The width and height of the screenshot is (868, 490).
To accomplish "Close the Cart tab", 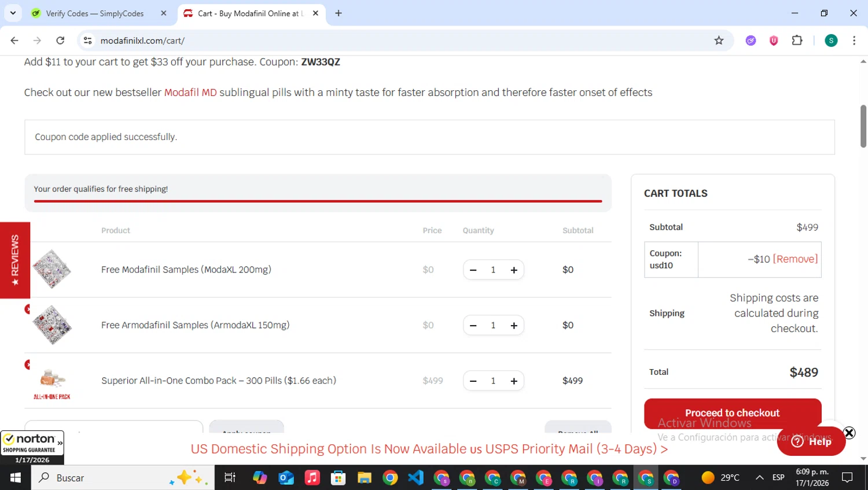I will pyautogui.click(x=315, y=13).
